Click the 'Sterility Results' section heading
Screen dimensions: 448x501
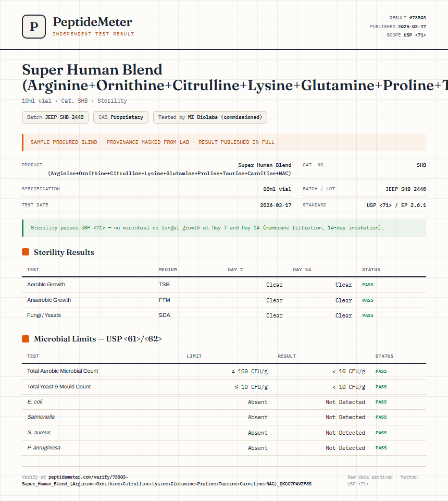coord(64,252)
